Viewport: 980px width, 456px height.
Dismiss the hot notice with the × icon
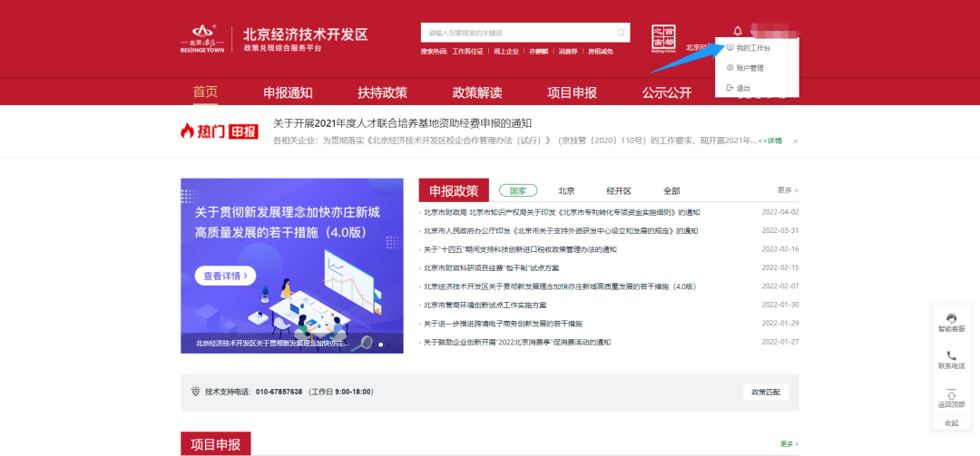click(795, 141)
